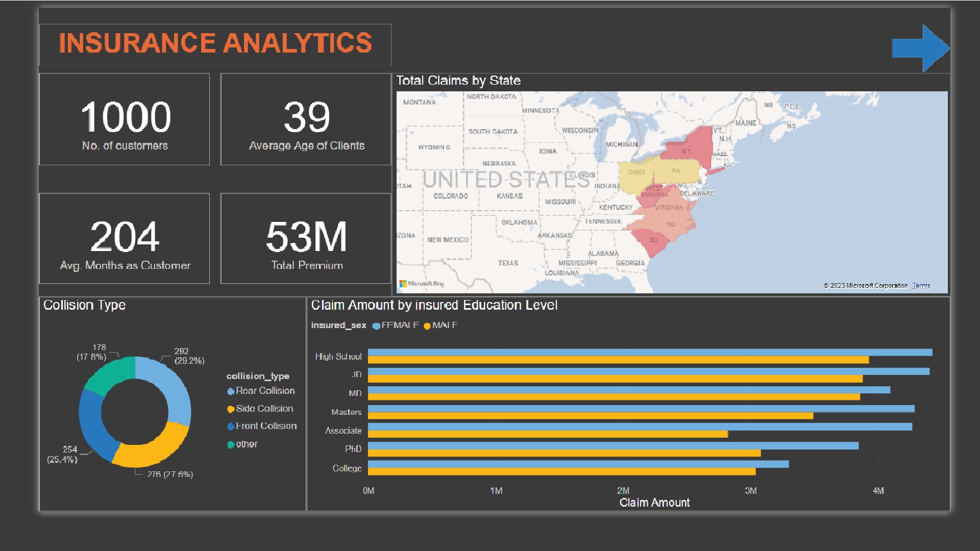Select Rear Collision legend marker
This screenshot has width=980, height=551.
[231, 391]
